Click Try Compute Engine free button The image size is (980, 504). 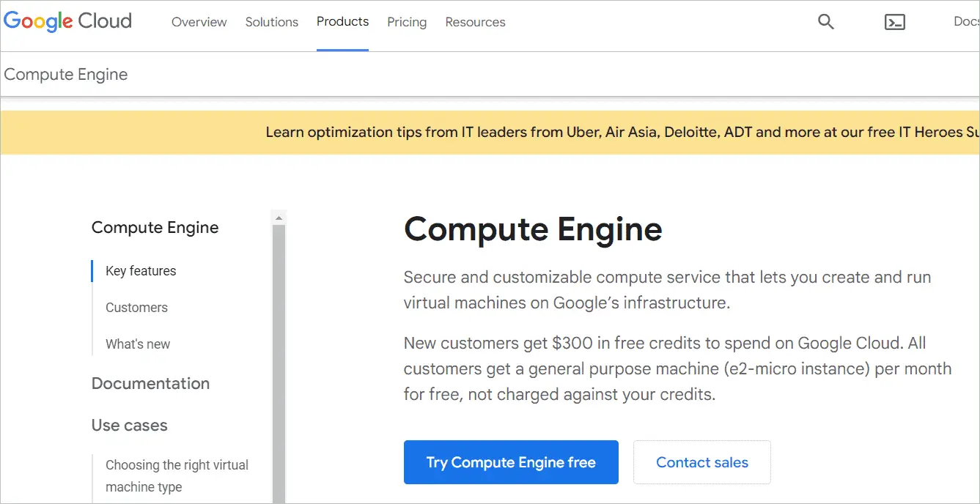coord(511,462)
